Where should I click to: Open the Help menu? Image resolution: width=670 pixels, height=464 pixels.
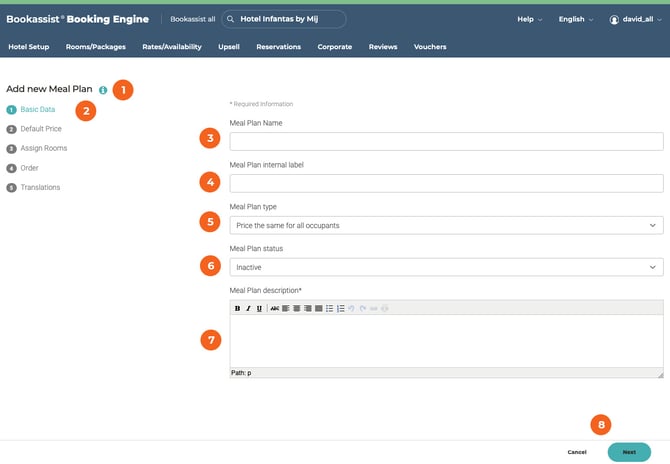530,19
